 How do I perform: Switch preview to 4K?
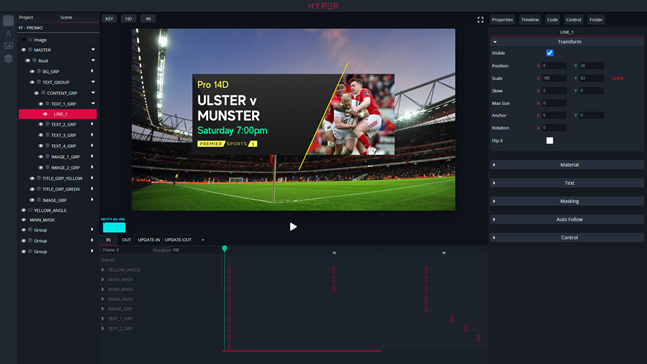click(148, 19)
